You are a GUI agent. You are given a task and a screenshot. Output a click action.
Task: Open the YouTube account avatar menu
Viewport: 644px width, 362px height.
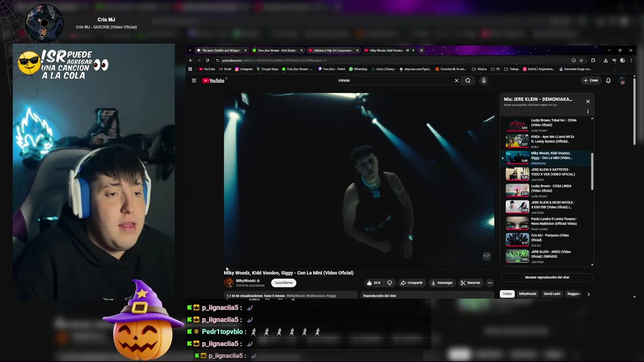[x=623, y=80]
